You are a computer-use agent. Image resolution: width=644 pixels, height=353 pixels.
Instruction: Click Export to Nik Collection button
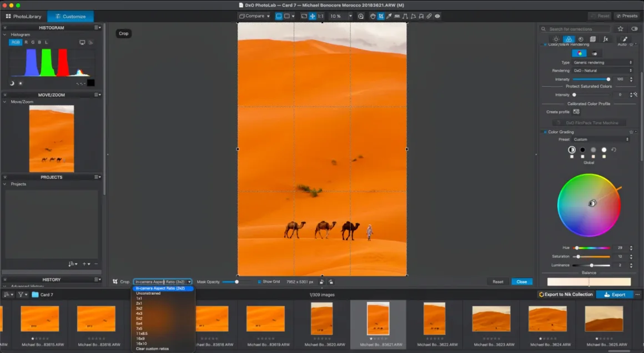[x=566, y=295]
